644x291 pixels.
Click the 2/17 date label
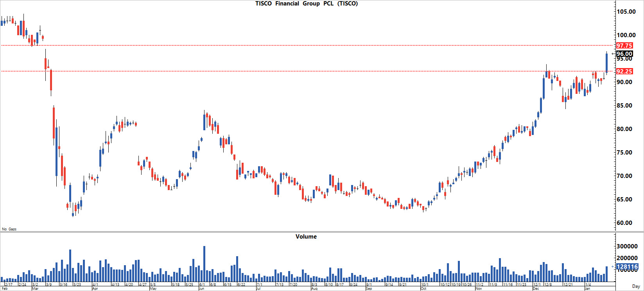tap(9, 285)
